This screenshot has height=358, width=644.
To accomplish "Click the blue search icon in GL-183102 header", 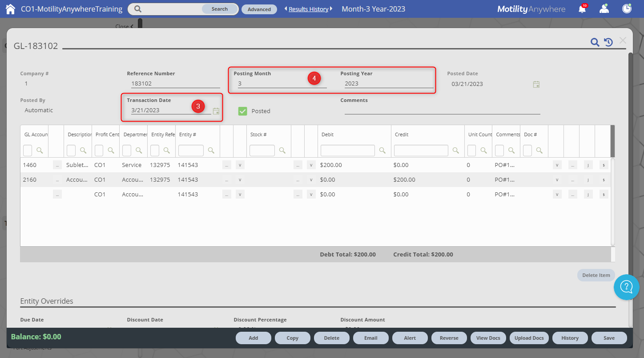I will tap(595, 42).
